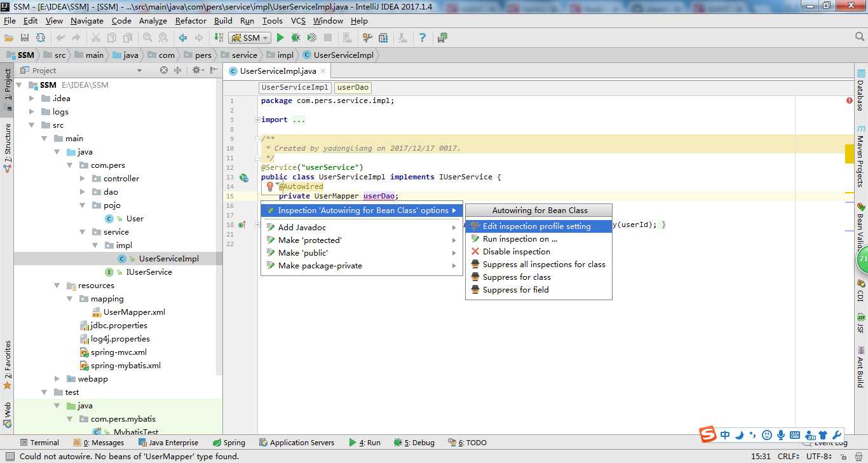
Task: Start debugging with the toolbar bug icon
Action: tap(295, 38)
